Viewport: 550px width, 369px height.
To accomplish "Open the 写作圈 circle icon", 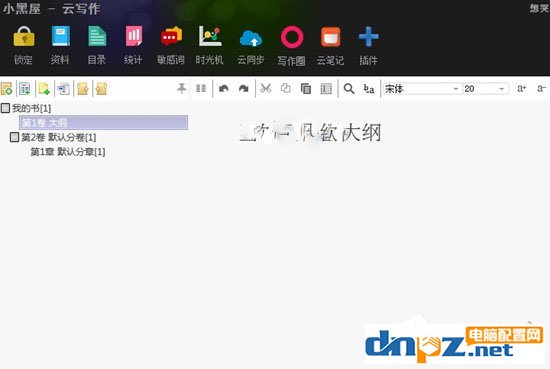I will pos(292,37).
